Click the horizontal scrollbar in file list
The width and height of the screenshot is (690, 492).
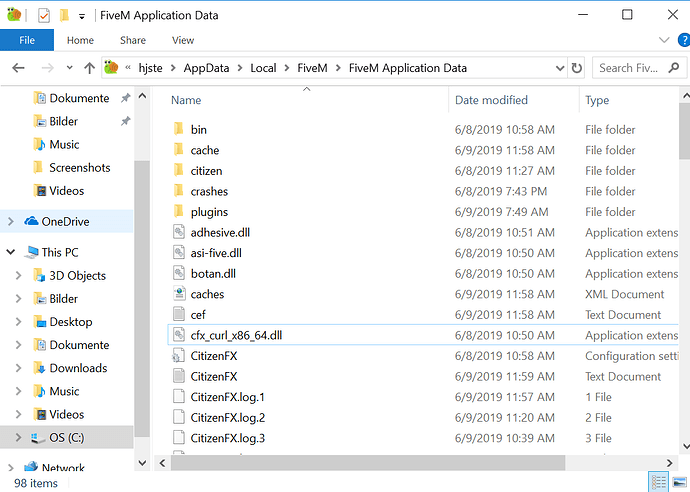[368, 463]
